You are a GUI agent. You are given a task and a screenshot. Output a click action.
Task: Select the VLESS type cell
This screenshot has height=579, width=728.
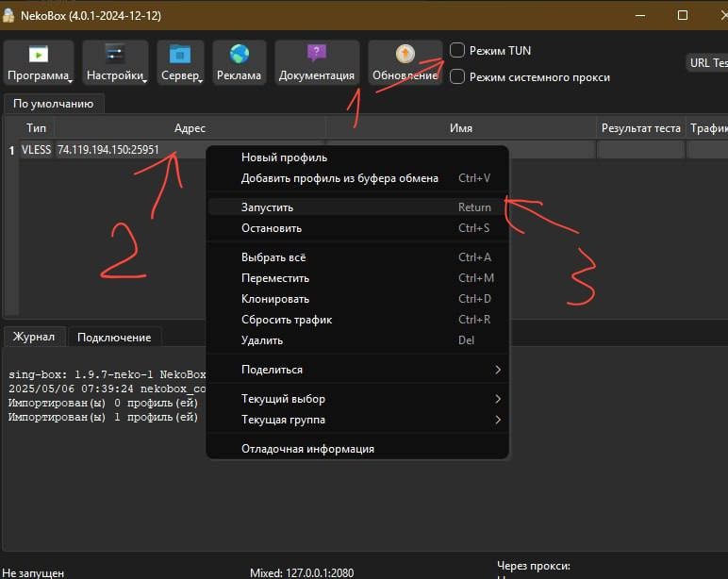click(36, 150)
